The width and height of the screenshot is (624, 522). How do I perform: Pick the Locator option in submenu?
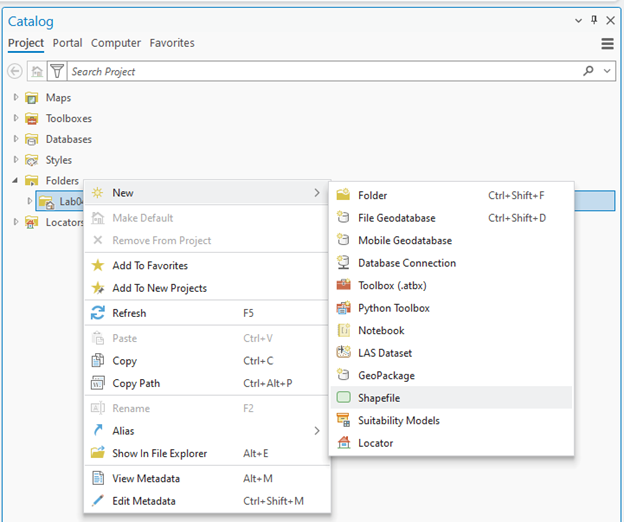[375, 443]
